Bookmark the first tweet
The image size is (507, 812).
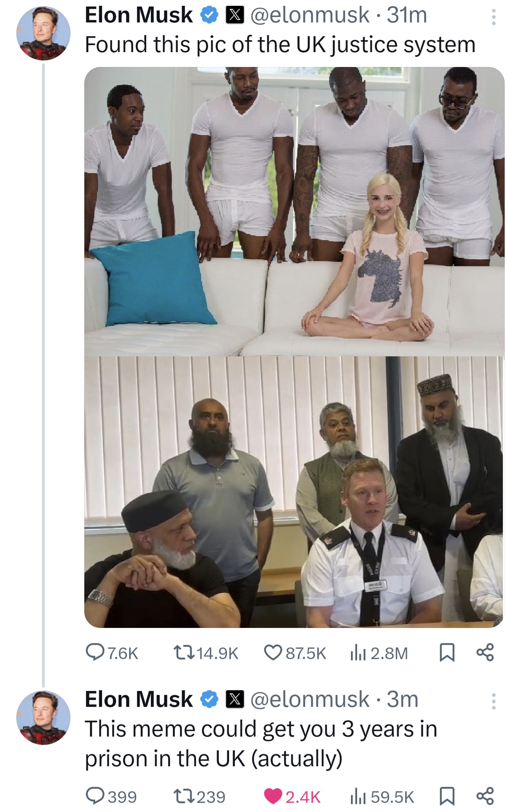tap(447, 653)
